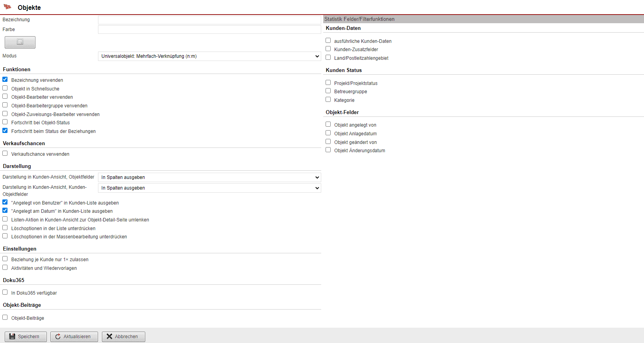Click into the Bezeichnung text field
Screen dimensions: 644x343
tap(209, 20)
